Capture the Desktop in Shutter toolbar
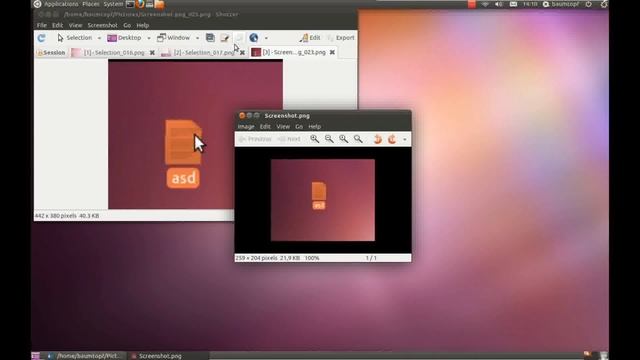The width and height of the screenshot is (640, 360). [124, 38]
